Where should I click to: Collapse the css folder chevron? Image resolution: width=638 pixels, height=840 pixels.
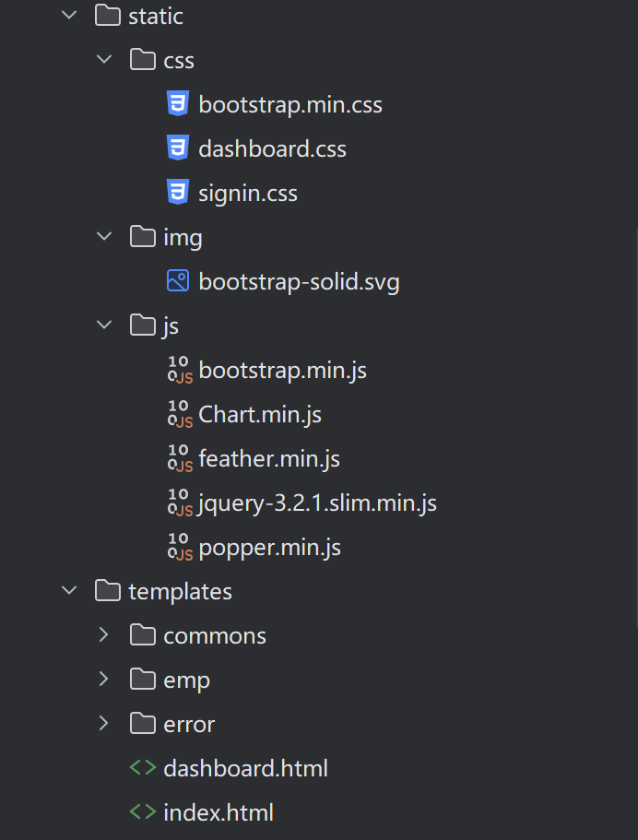pos(104,59)
